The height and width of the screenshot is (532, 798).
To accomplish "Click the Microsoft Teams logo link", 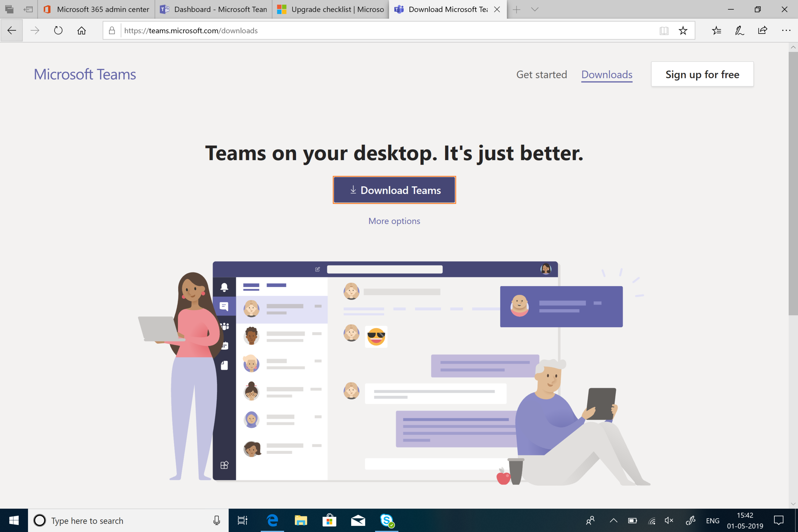I will point(85,74).
